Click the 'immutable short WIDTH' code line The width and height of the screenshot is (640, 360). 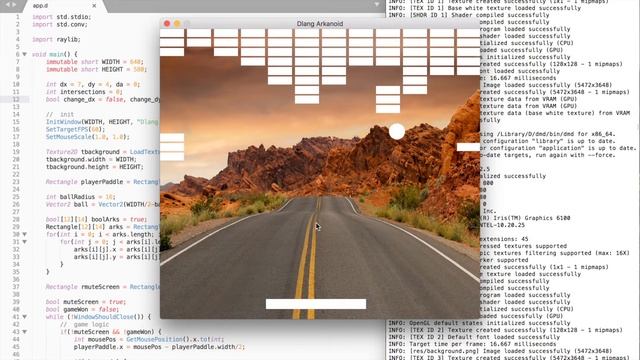(95, 62)
